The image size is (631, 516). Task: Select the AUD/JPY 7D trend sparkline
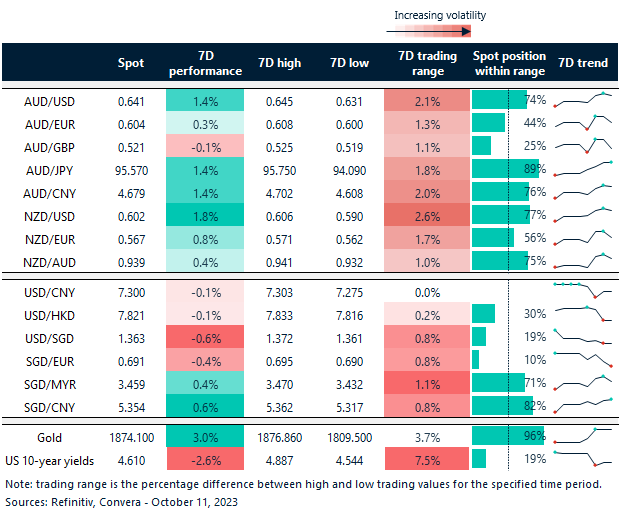[583, 168]
